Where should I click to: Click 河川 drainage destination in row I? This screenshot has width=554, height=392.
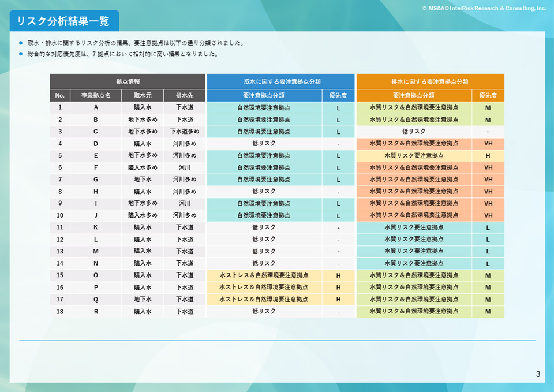[185, 203]
